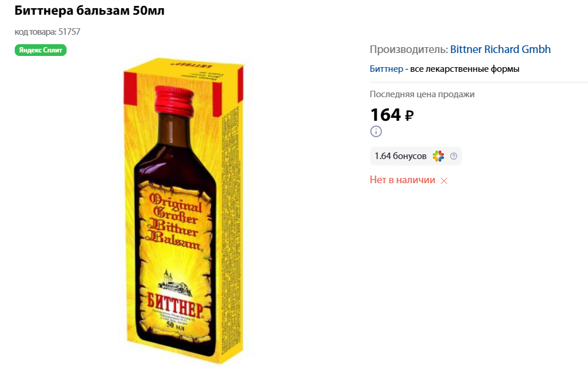Click the info icon below the price
This screenshot has height=367, width=588.
point(376,131)
